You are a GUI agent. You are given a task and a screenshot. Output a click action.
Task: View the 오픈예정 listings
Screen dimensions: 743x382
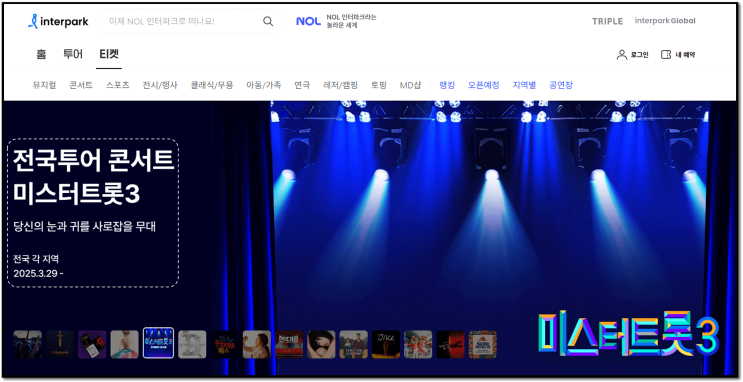tap(484, 85)
